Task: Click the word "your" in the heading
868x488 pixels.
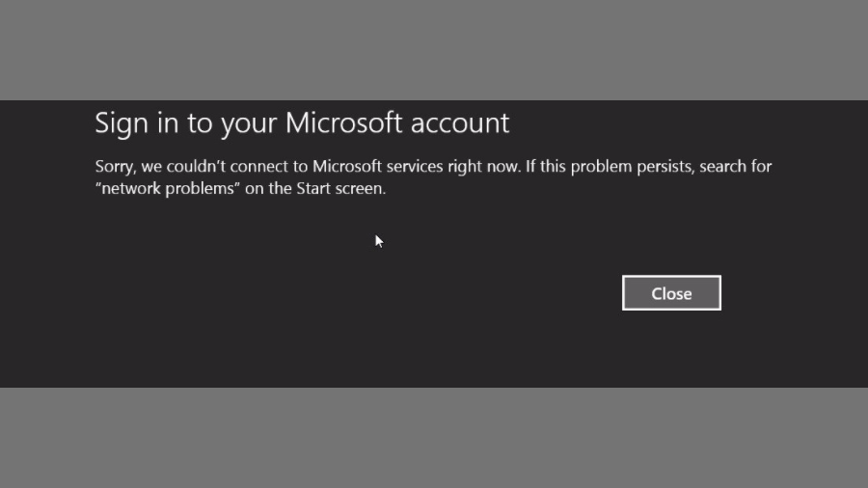Action: (250, 123)
